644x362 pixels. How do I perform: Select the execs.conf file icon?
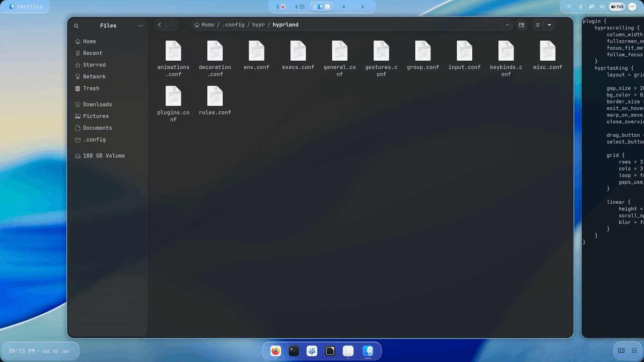click(x=298, y=51)
